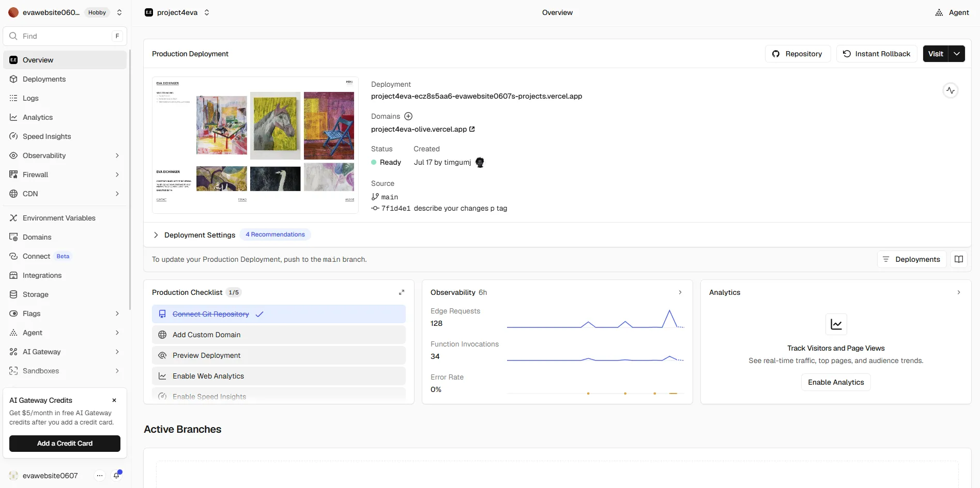
Task: Open the Deployments button below settings
Action: click(x=912, y=259)
